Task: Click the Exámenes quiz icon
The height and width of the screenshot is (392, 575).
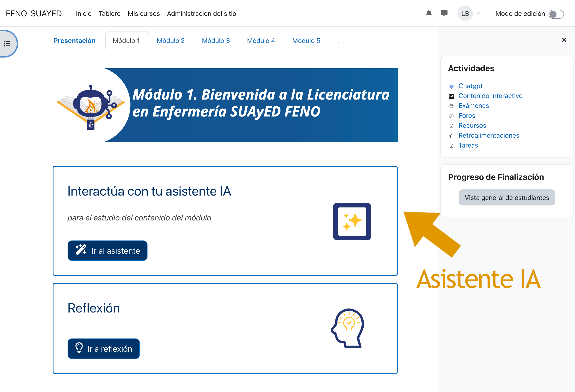Action: tap(451, 106)
